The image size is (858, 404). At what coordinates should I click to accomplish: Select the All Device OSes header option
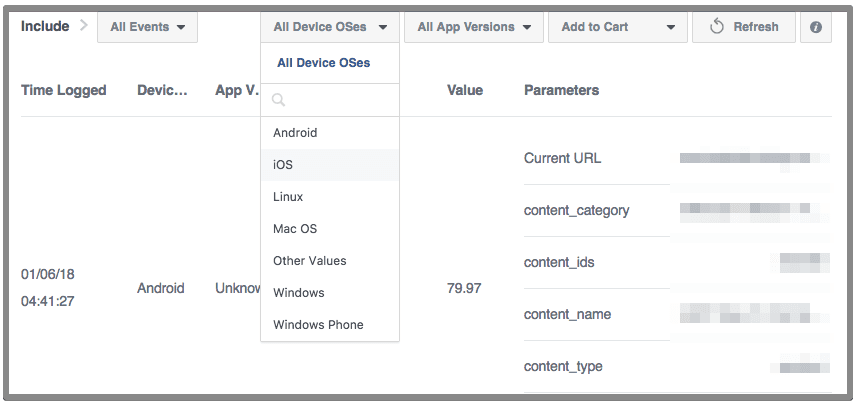[323, 63]
